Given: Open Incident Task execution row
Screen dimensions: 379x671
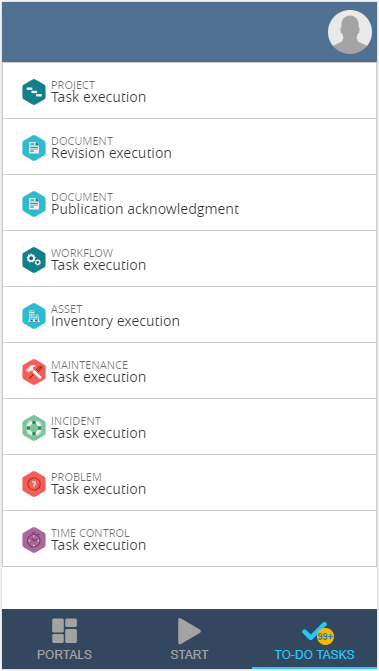Looking at the screenshot, I should [190, 427].
